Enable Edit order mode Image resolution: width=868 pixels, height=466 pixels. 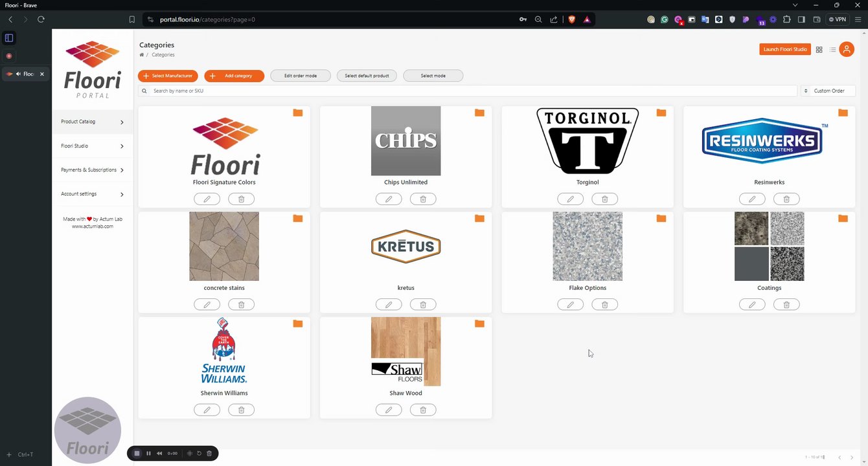[x=301, y=76]
